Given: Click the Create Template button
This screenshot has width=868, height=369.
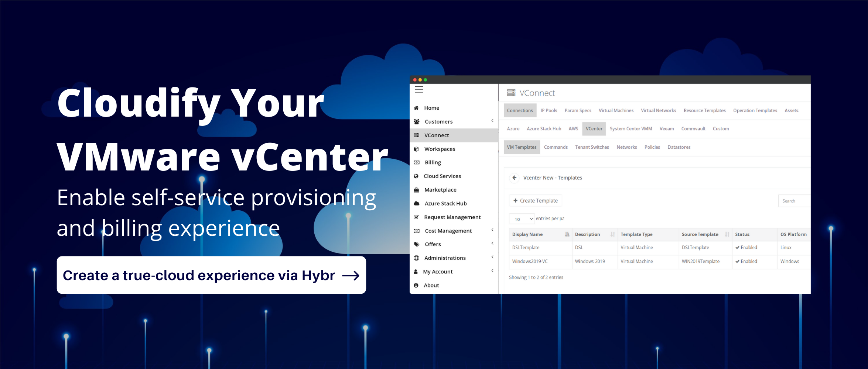Looking at the screenshot, I should pos(536,201).
